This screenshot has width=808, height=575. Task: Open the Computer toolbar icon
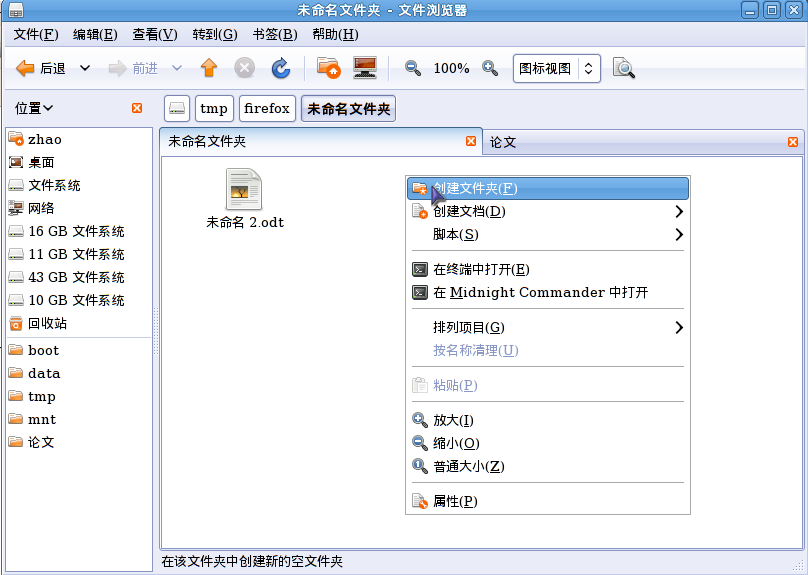coord(365,67)
